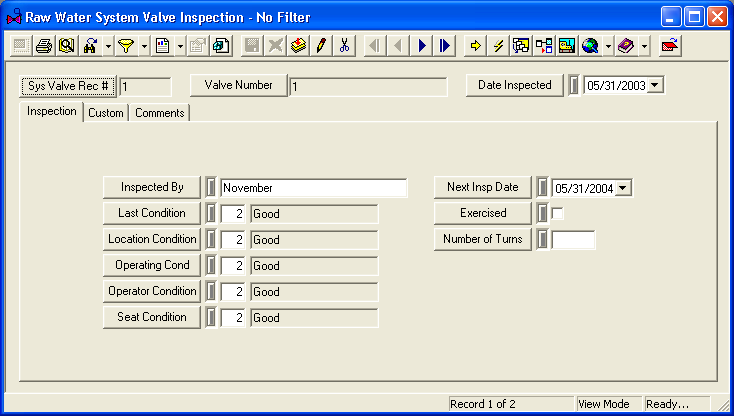734x416 pixels.
Task: Click the connected boxes hierarchy icon
Action: 544,46
